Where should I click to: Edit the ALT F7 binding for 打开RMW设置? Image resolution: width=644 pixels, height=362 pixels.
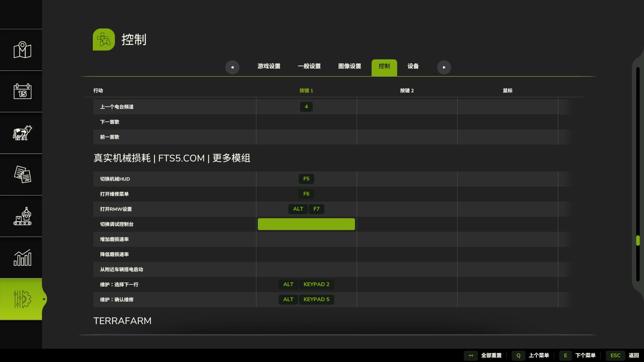[306, 209]
